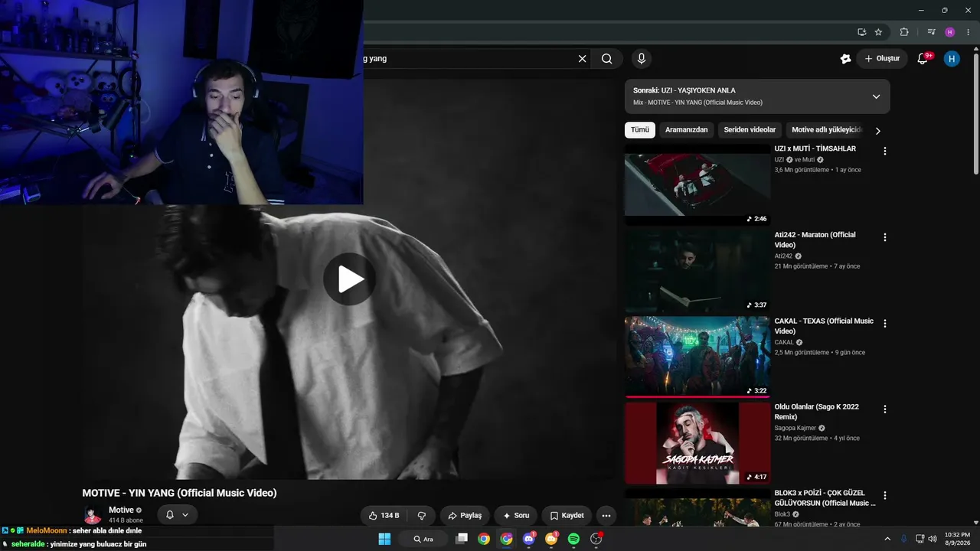This screenshot has height=551, width=980.
Task: Show hidden system tray icons
Action: coord(887,539)
